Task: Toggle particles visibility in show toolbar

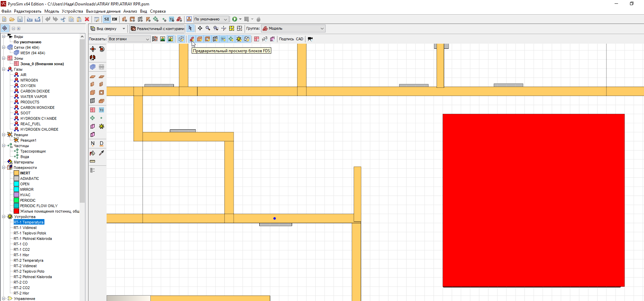Action: coord(231,39)
